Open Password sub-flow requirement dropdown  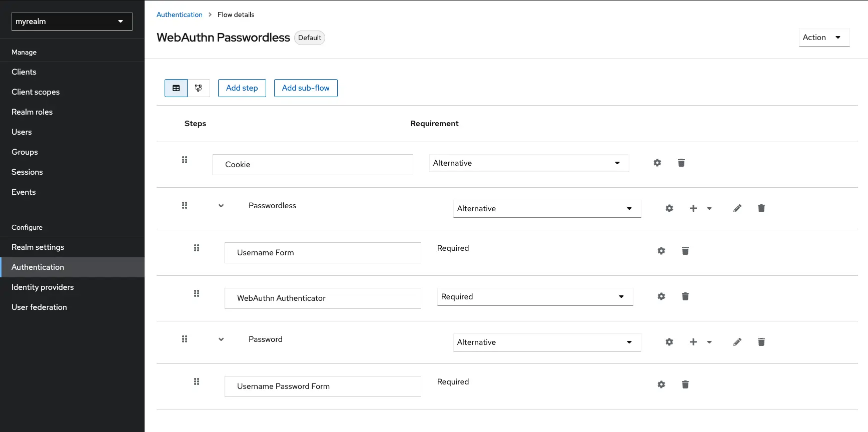[x=547, y=342]
